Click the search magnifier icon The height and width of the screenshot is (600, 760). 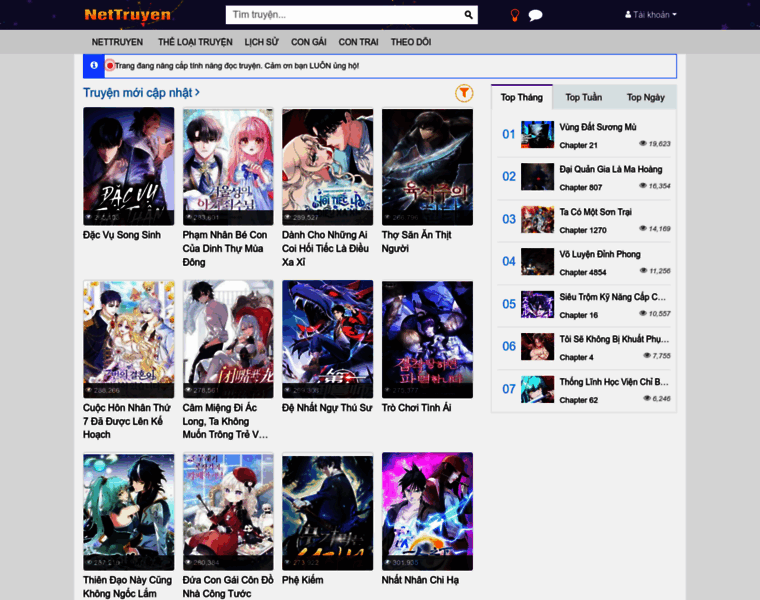(x=468, y=15)
